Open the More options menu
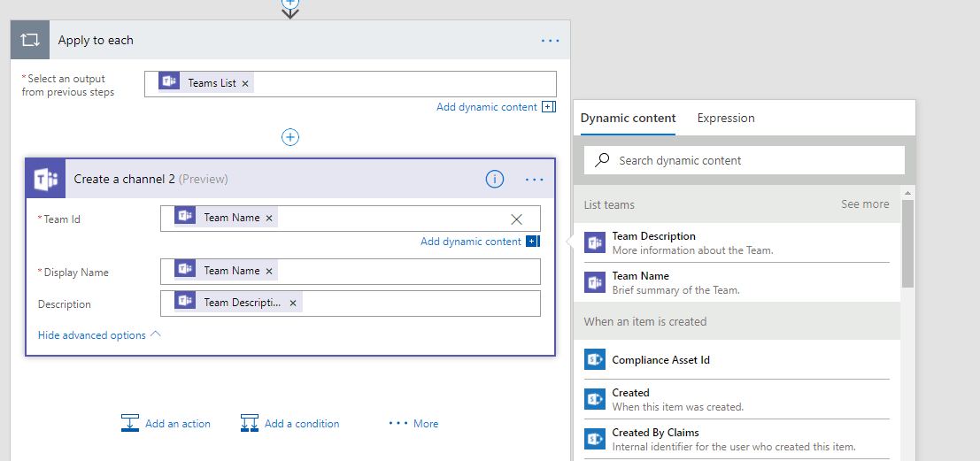 (413, 424)
